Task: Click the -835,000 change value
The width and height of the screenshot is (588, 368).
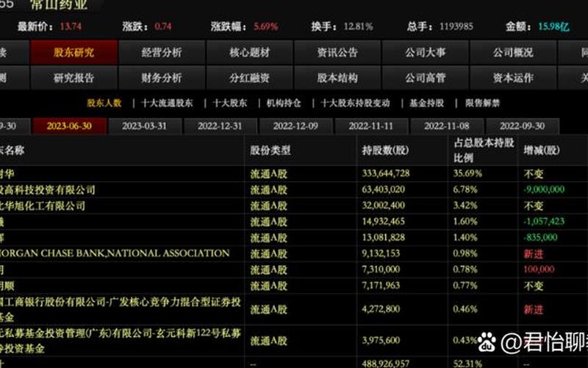Action: pyautogui.click(x=540, y=237)
